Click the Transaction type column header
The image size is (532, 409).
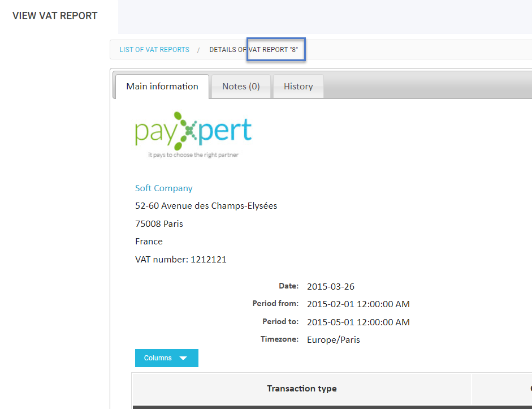[302, 389]
